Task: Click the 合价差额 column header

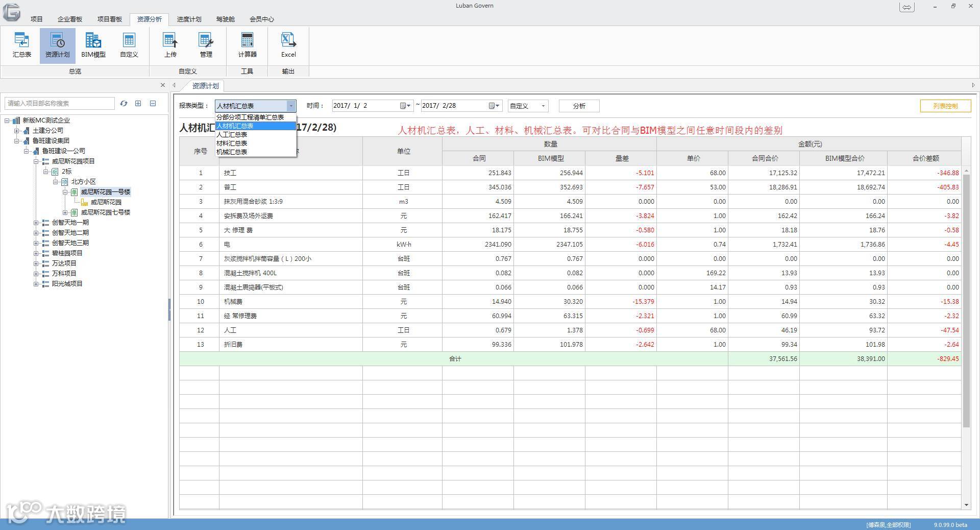Action: click(x=925, y=158)
